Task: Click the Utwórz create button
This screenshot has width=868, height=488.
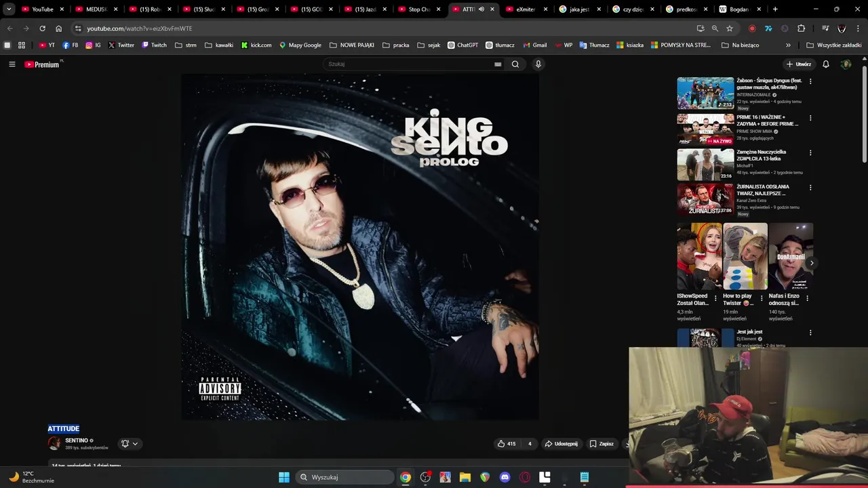Action: coord(799,64)
